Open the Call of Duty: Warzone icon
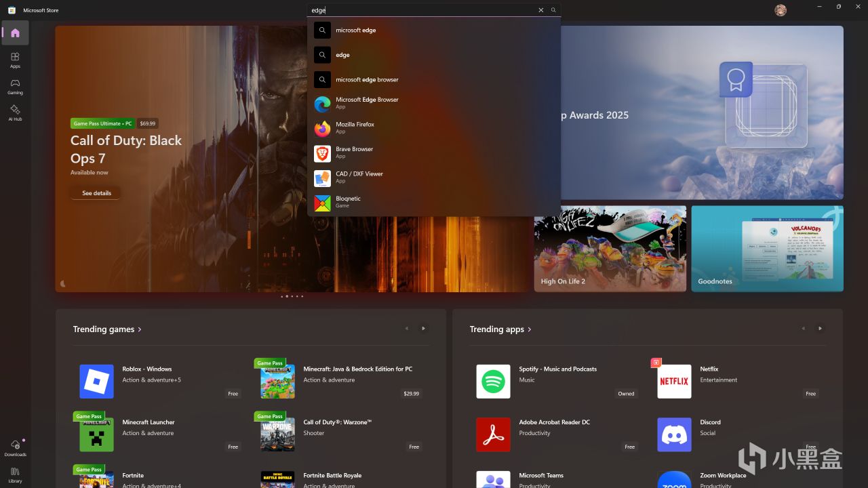Viewport: 868px width, 488px height. (277, 434)
